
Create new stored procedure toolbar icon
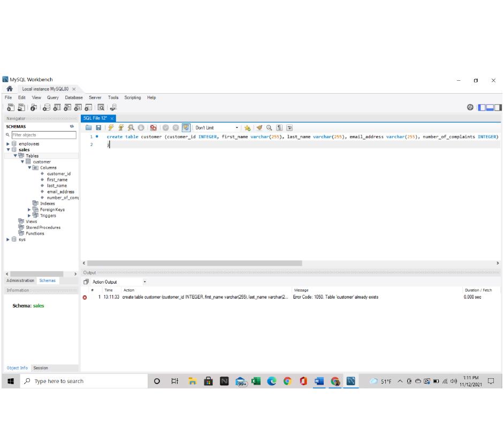(x=78, y=108)
